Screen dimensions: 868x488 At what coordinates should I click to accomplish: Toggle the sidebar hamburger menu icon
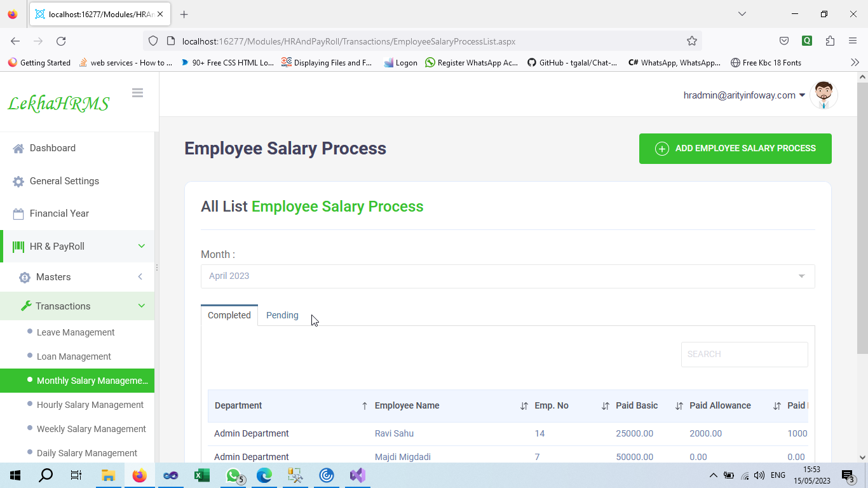click(x=137, y=93)
